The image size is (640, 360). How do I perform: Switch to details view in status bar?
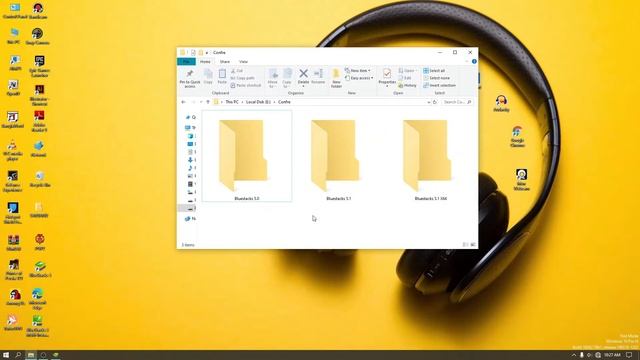[x=465, y=245]
